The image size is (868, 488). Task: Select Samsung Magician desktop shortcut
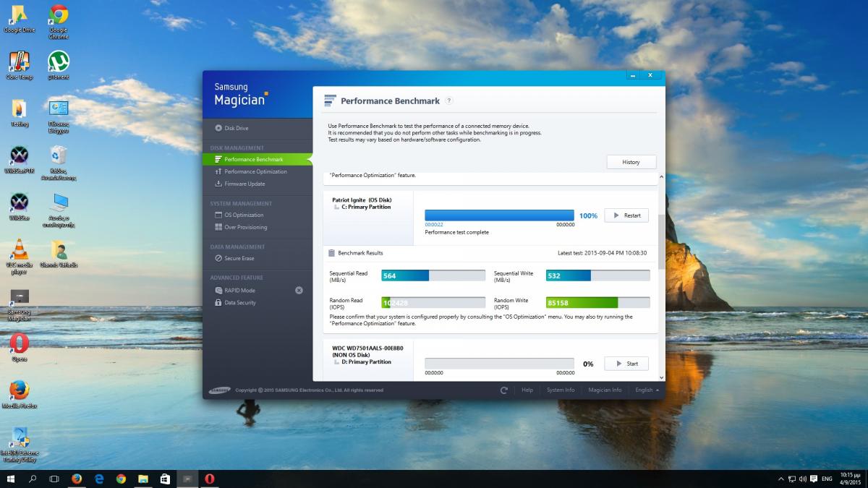point(20,305)
